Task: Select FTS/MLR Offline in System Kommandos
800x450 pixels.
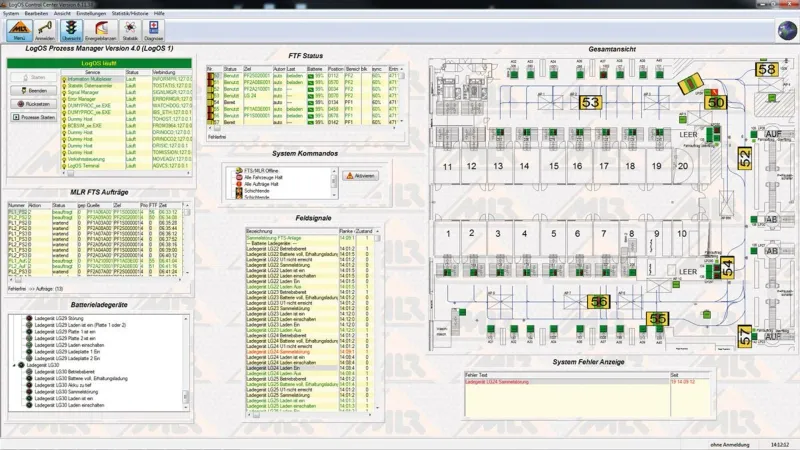Action: [x=260, y=171]
